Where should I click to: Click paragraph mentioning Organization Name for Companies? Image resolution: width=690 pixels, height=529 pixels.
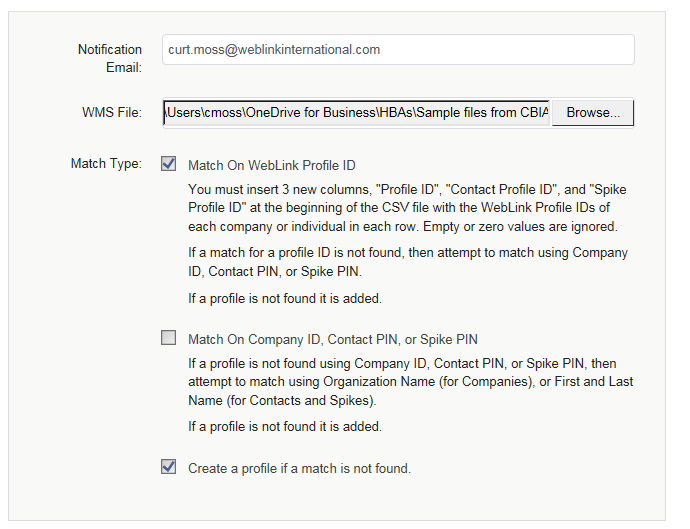pos(411,382)
